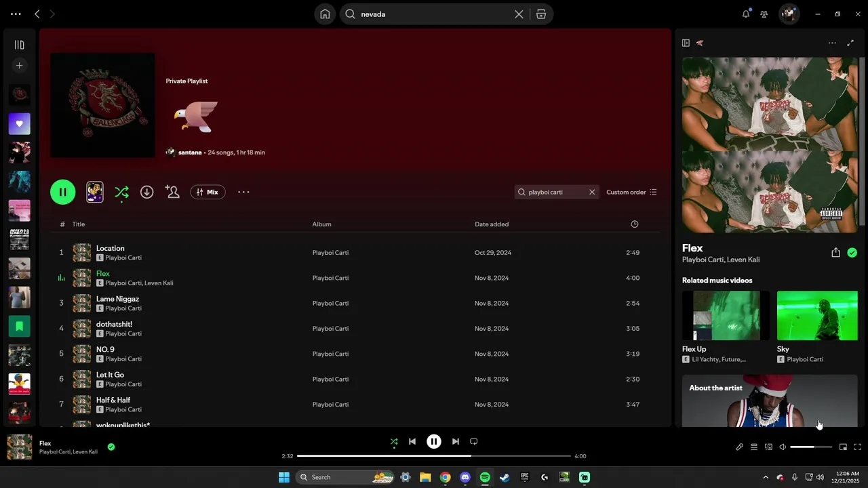868x488 pixels.
Task: Select the NO. 9 track
Action: pyautogui.click(x=355, y=354)
